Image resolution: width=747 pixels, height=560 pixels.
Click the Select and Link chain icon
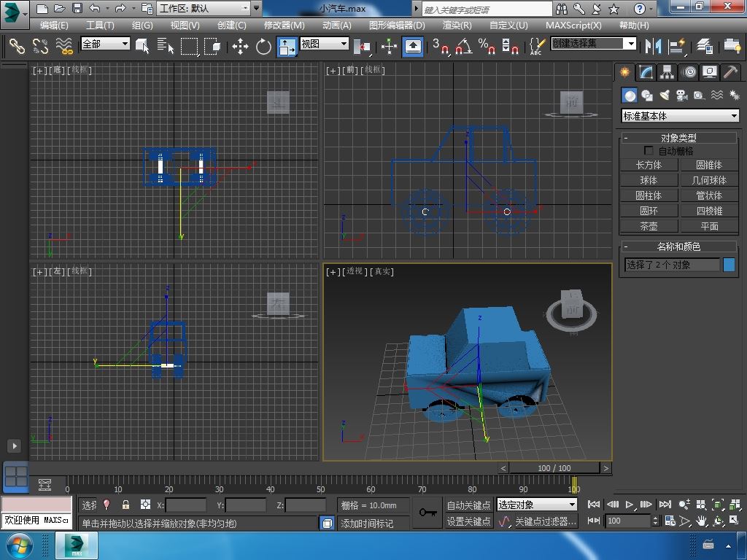[x=17, y=46]
